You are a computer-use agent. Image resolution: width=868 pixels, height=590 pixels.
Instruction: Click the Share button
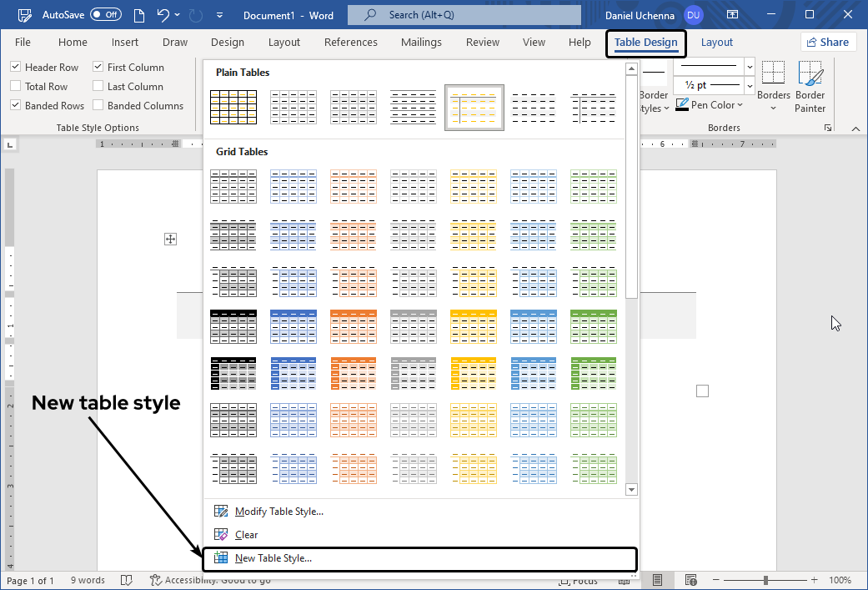point(829,43)
